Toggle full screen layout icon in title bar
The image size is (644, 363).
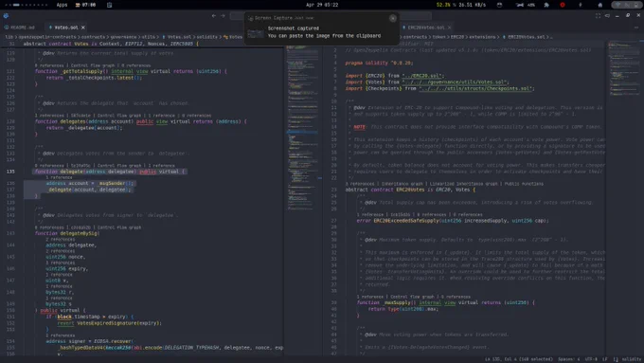tap(598, 15)
